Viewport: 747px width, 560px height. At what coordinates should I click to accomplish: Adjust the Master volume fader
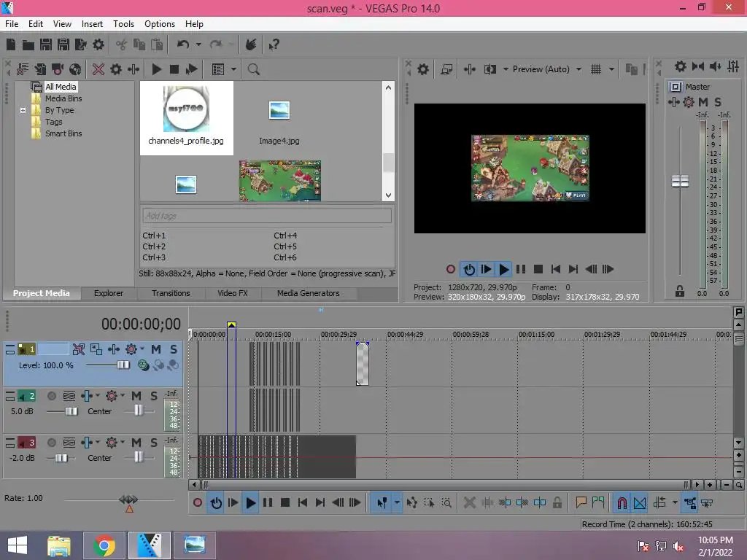click(680, 182)
